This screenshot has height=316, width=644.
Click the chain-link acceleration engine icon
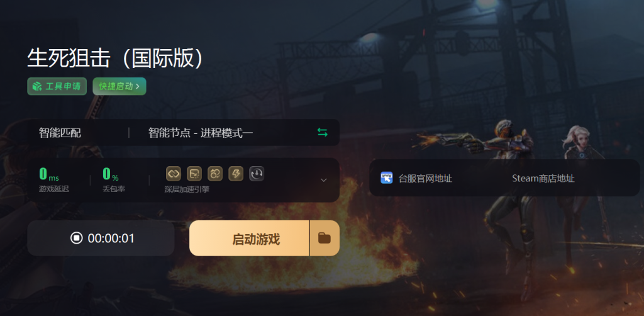pos(174,174)
